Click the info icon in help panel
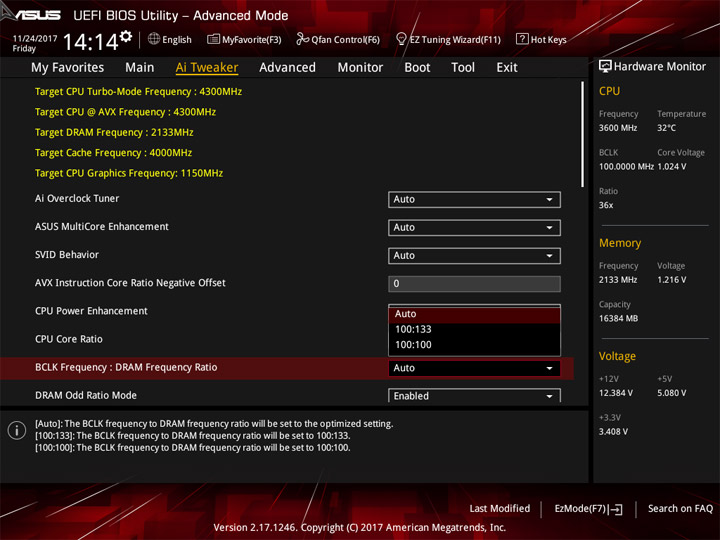The height and width of the screenshot is (540, 720). pos(17,430)
